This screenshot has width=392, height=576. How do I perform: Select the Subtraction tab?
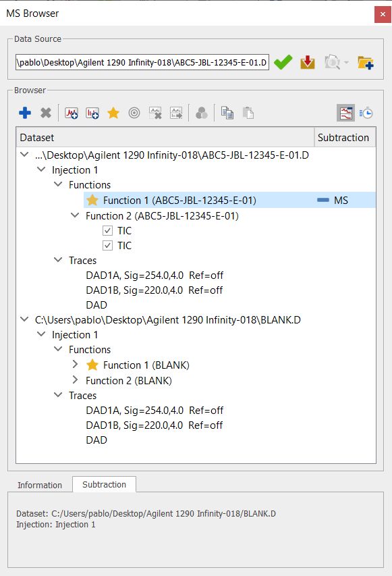(x=104, y=485)
